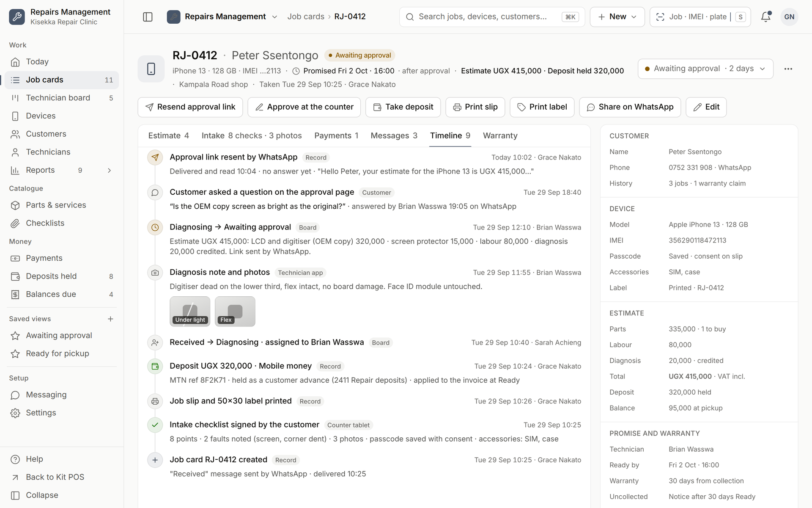Click the paper plane icon on approval link resent entry

[155, 157]
